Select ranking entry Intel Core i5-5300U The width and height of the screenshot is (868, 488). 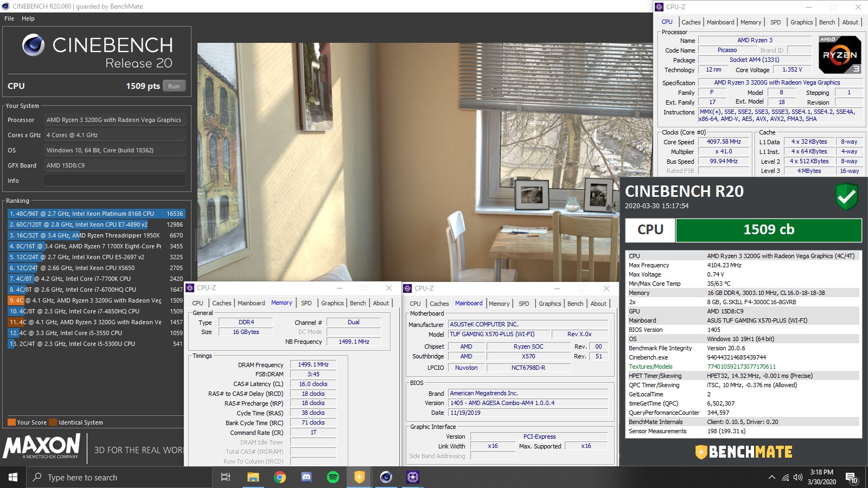click(x=96, y=344)
